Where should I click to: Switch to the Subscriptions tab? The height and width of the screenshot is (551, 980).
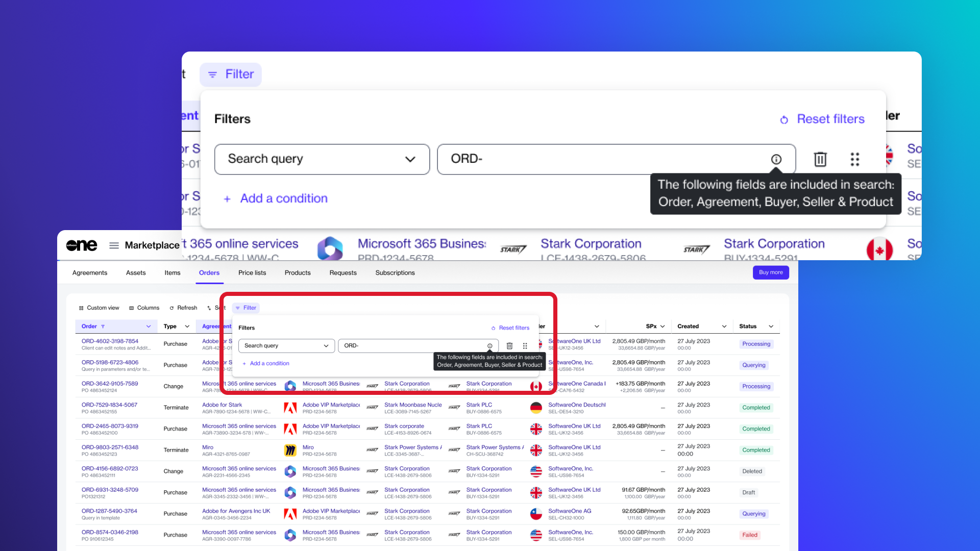point(395,273)
